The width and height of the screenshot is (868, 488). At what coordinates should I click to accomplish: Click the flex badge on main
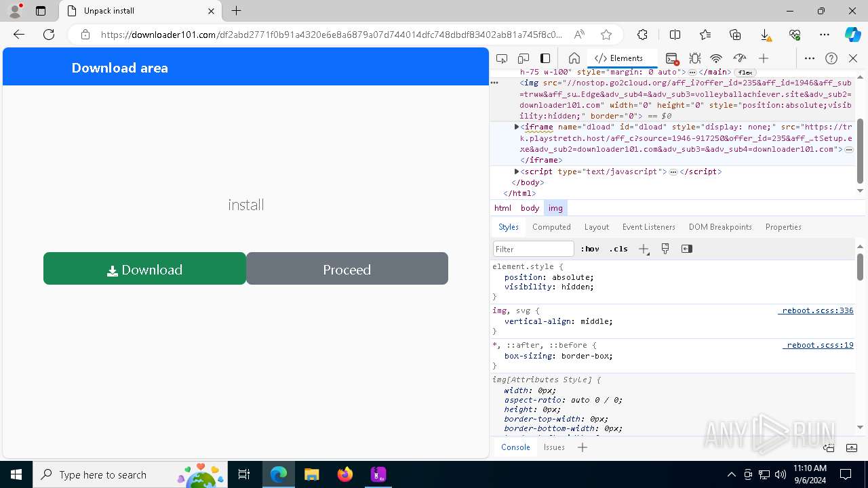(x=745, y=73)
